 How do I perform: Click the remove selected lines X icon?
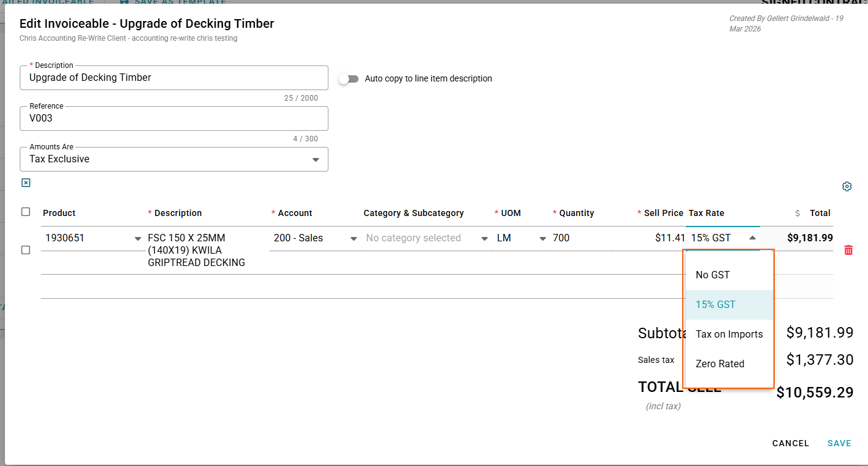click(x=26, y=183)
